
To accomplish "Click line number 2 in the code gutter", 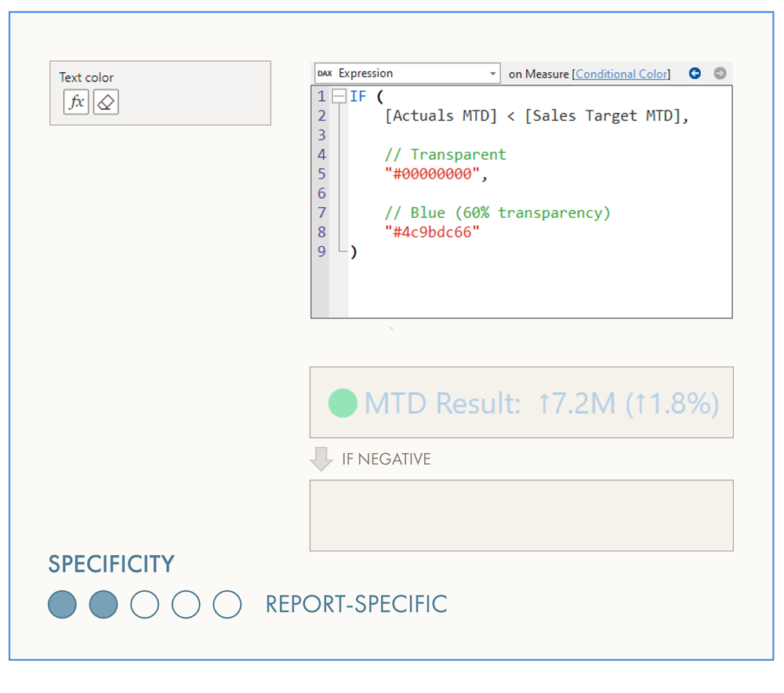I will (321, 115).
